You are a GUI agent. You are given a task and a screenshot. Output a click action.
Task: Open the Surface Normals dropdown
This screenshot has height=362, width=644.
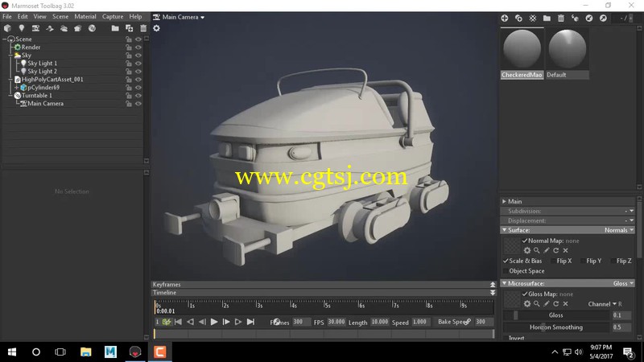click(619, 230)
